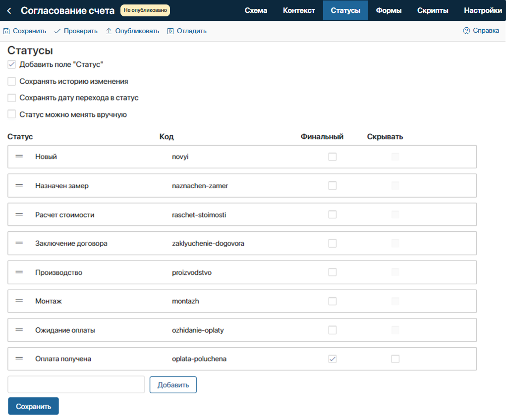Click the save disk icon in toolbar
506x420 pixels.
(6, 31)
